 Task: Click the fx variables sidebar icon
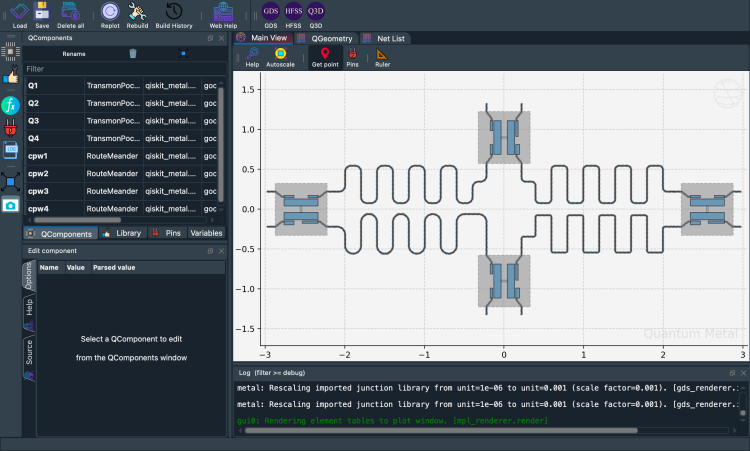click(11, 105)
